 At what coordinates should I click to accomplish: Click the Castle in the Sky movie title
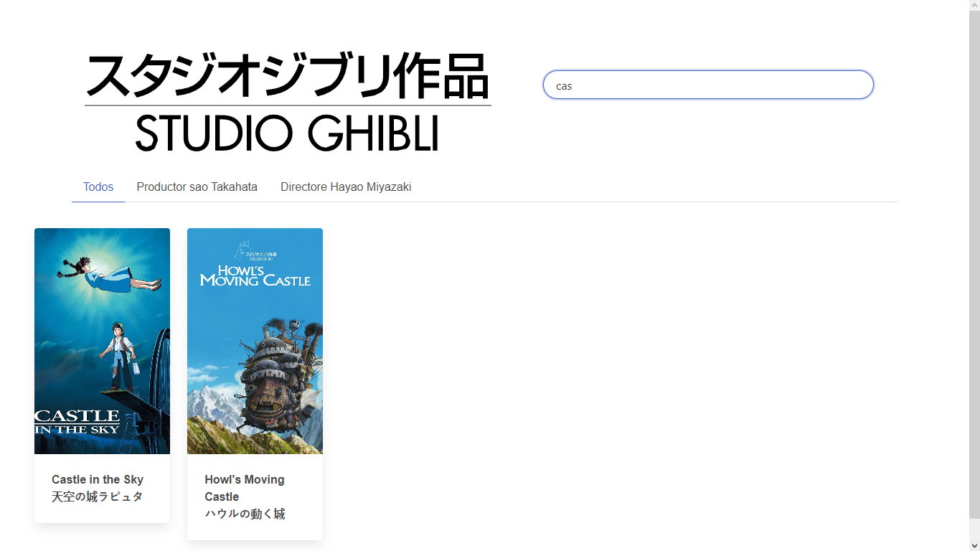point(97,479)
